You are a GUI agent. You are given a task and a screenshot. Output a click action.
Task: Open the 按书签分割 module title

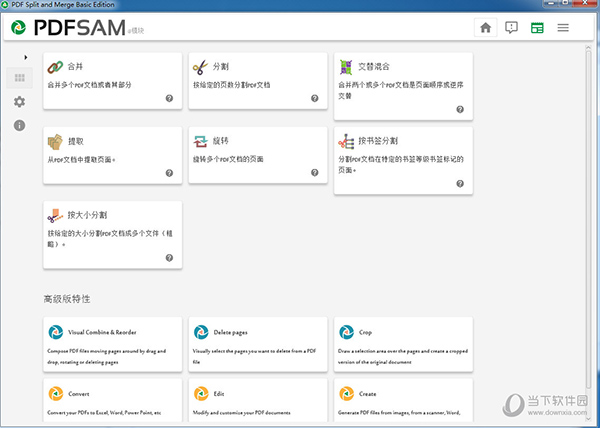click(x=378, y=141)
